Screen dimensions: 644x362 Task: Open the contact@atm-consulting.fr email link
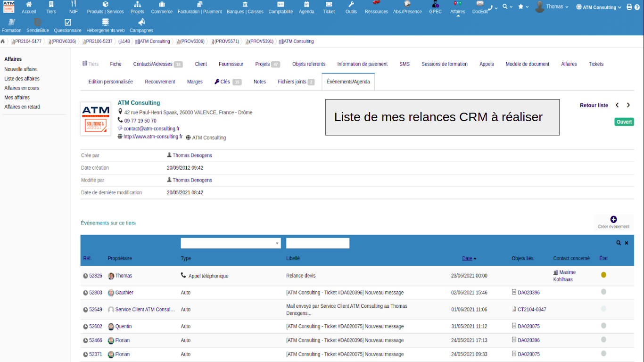pos(151,128)
